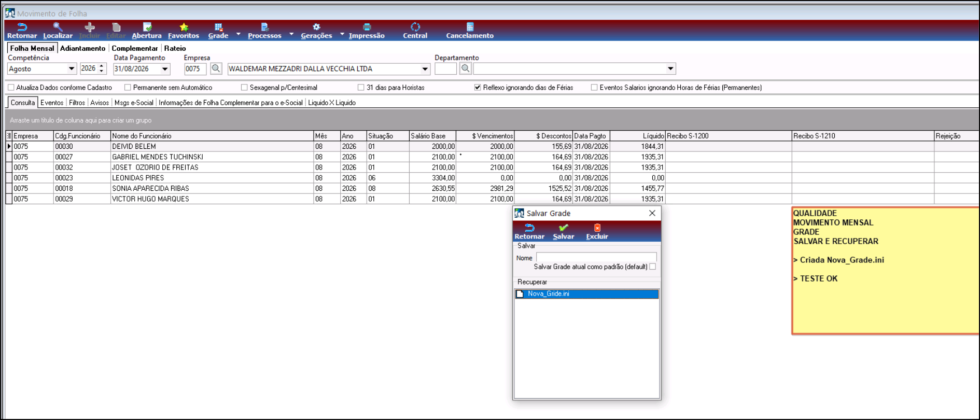Uncheck Reflexo ignorando dias de Férias
The height and width of the screenshot is (420, 980).
[478, 88]
